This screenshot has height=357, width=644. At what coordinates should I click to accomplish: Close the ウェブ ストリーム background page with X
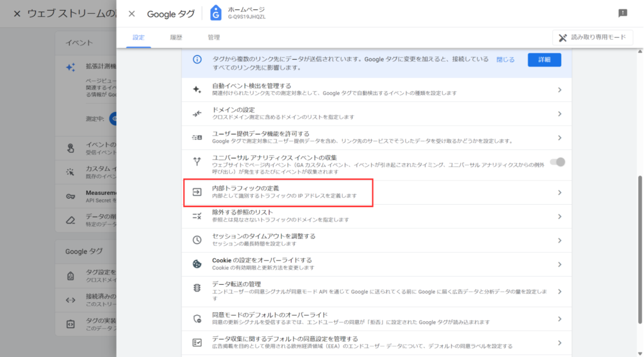point(17,14)
